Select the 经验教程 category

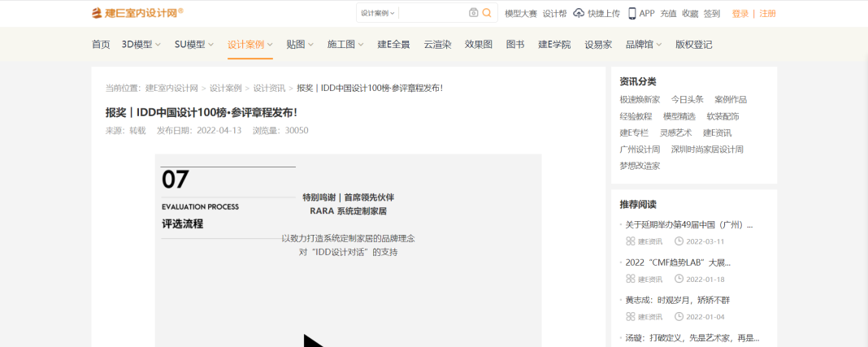click(x=636, y=116)
